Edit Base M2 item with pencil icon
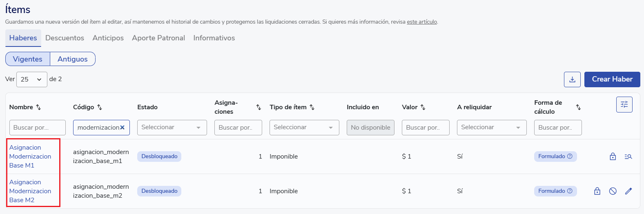Screen dimensions: 644x214 point(628,191)
